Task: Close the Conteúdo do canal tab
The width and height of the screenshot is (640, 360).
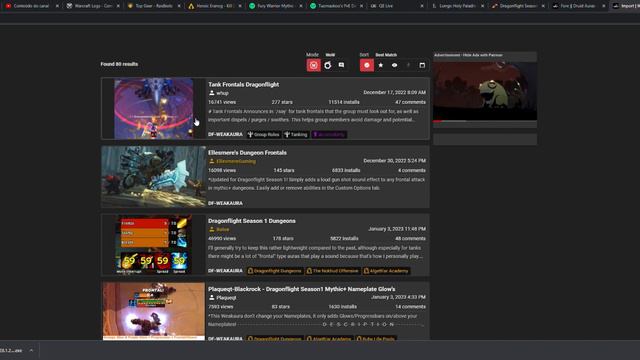Action: pos(57,6)
